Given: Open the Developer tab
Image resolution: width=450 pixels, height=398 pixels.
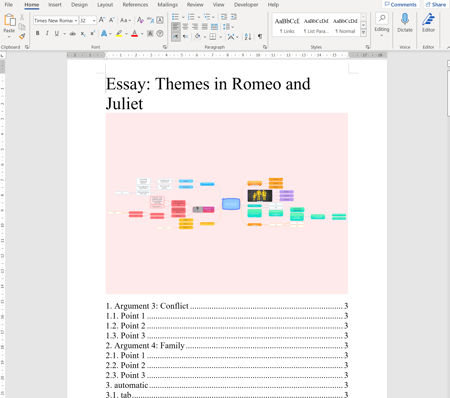Looking at the screenshot, I should pyautogui.click(x=246, y=5).
